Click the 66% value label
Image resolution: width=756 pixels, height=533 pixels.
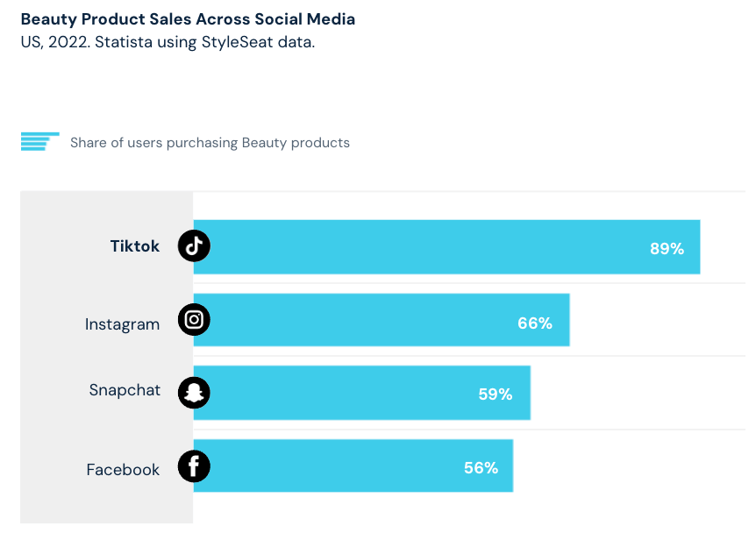(x=535, y=323)
